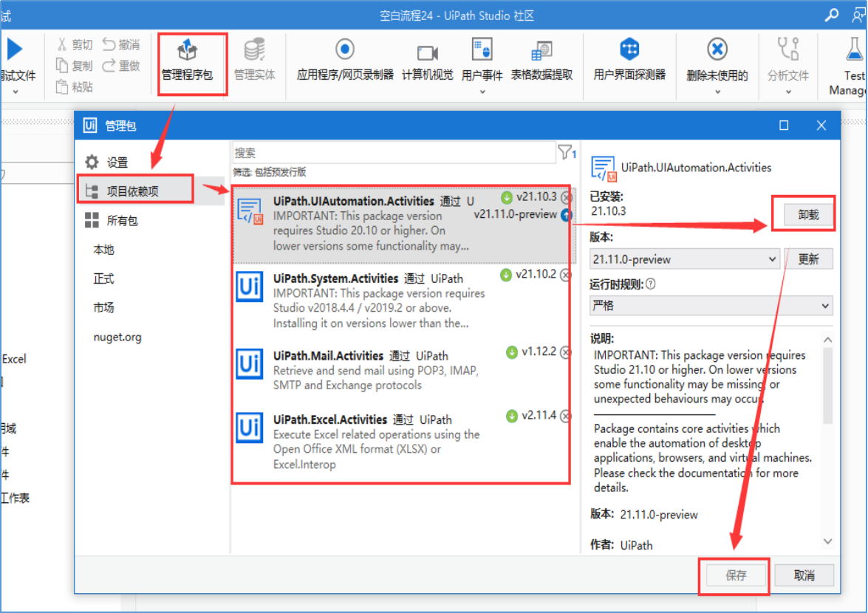This screenshot has height=613, width=868.
Task: Select the 正式 (Official) package source
Action: pyautogui.click(x=104, y=278)
